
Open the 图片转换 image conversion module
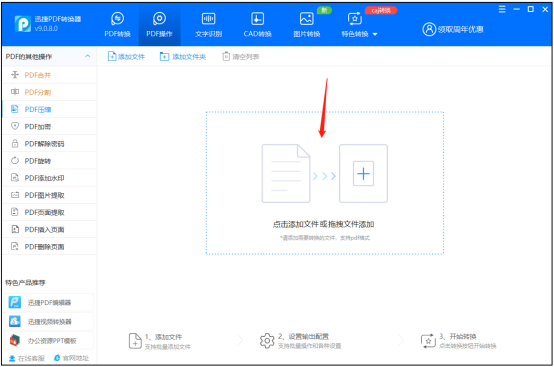(x=306, y=25)
